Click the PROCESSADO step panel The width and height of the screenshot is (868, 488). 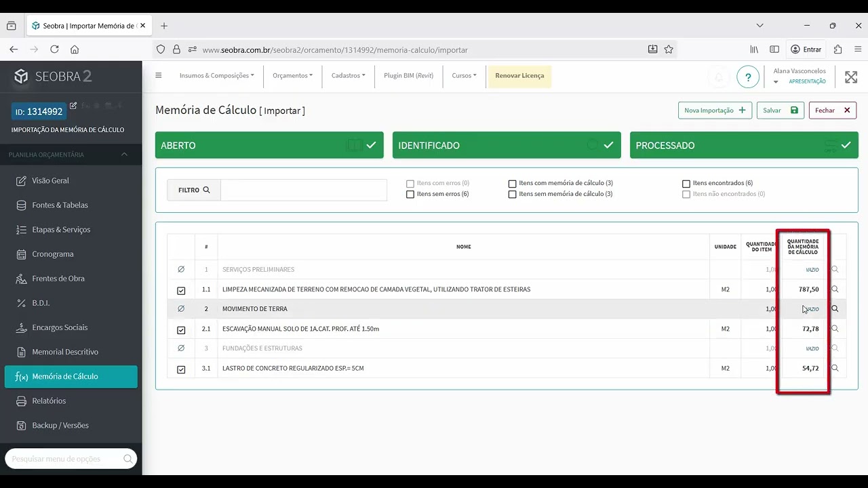744,145
